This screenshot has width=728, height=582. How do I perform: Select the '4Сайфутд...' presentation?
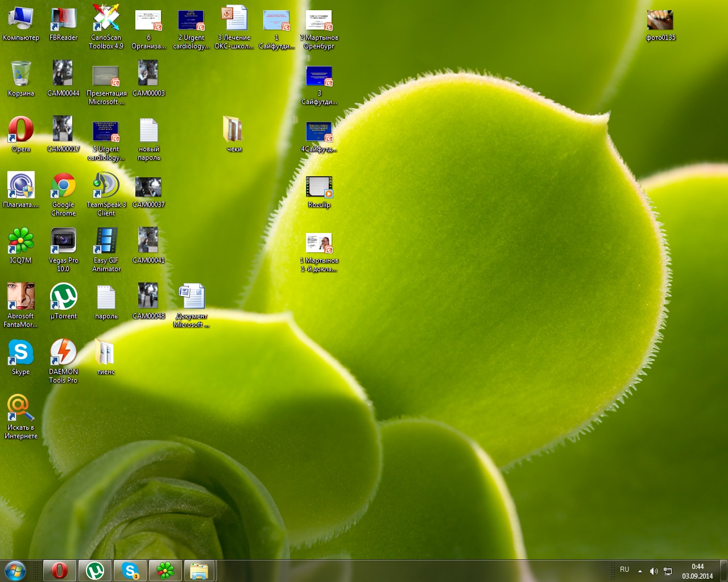[x=319, y=136]
